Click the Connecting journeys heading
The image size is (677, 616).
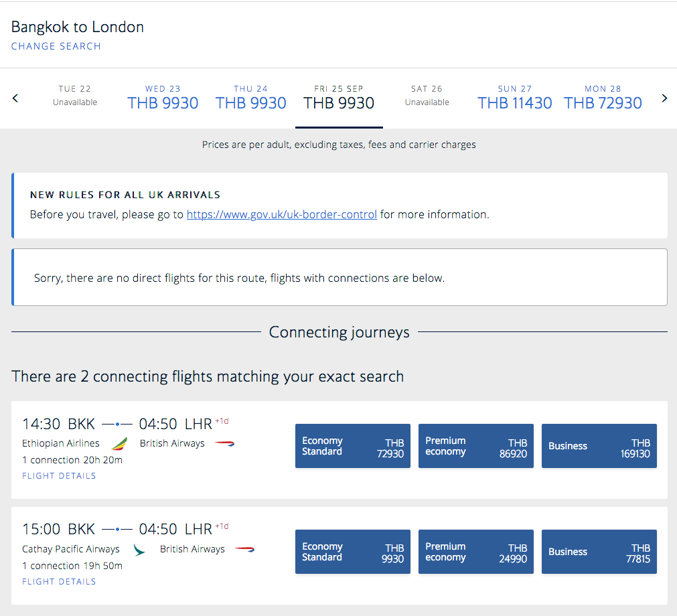tap(340, 332)
